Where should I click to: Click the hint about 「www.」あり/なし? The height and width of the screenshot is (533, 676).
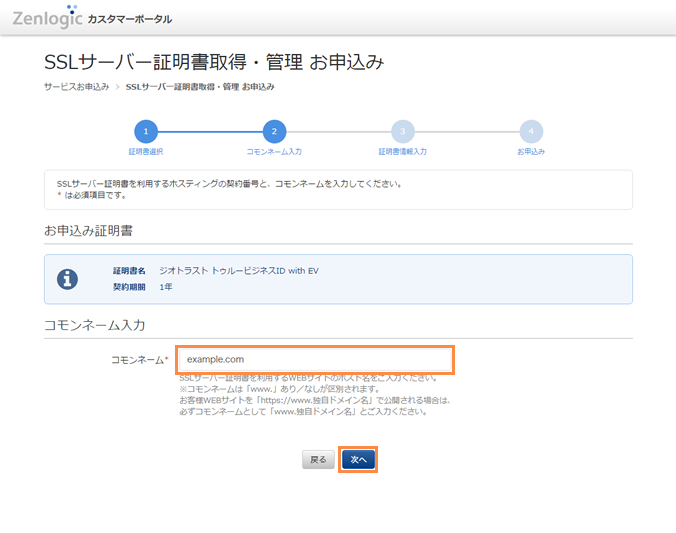[x=280, y=389]
